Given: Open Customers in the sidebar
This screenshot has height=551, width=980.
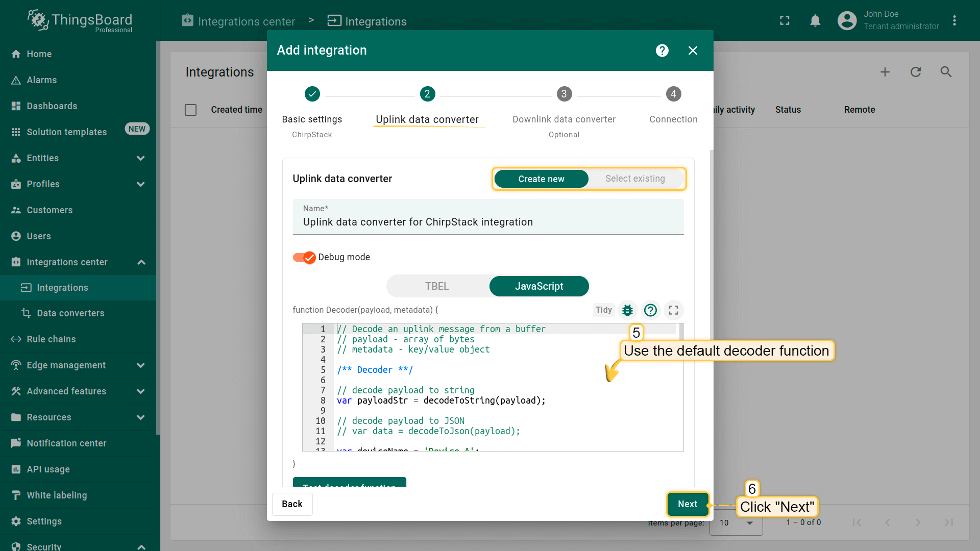Looking at the screenshot, I should pyautogui.click(x=78, y=210).
